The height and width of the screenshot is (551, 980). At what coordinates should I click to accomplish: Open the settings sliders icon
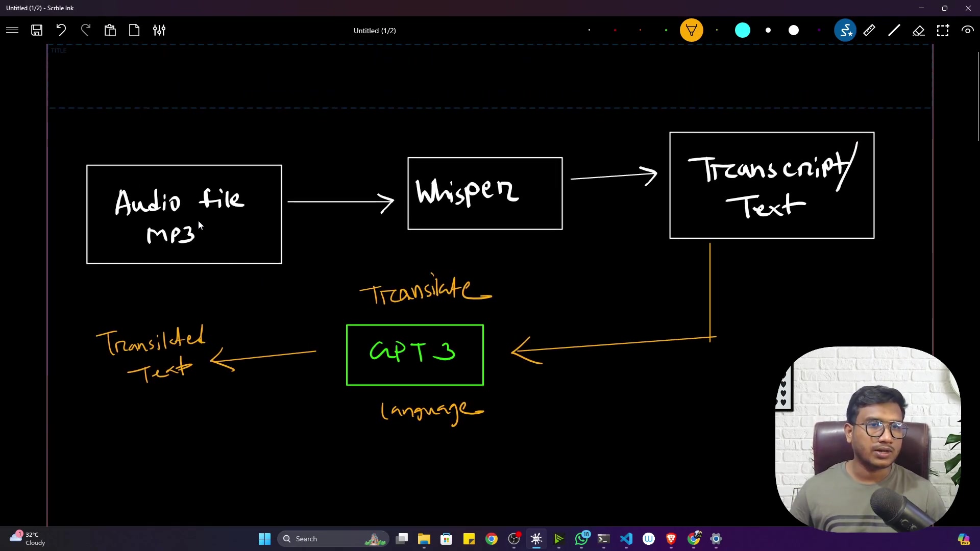pyautogui.click(x=159, y=30)
